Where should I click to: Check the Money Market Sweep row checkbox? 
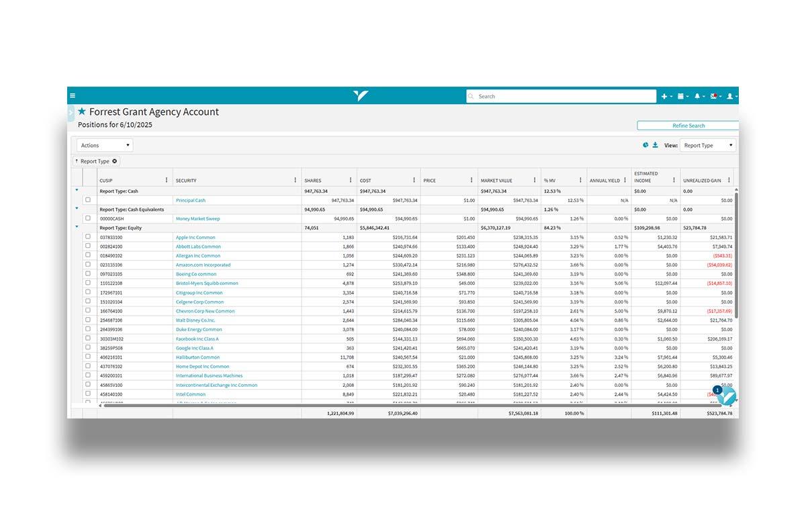88,218
